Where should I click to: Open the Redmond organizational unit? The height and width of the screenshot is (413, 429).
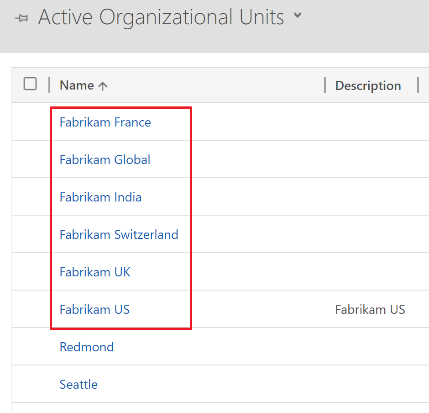coord(87,347)
